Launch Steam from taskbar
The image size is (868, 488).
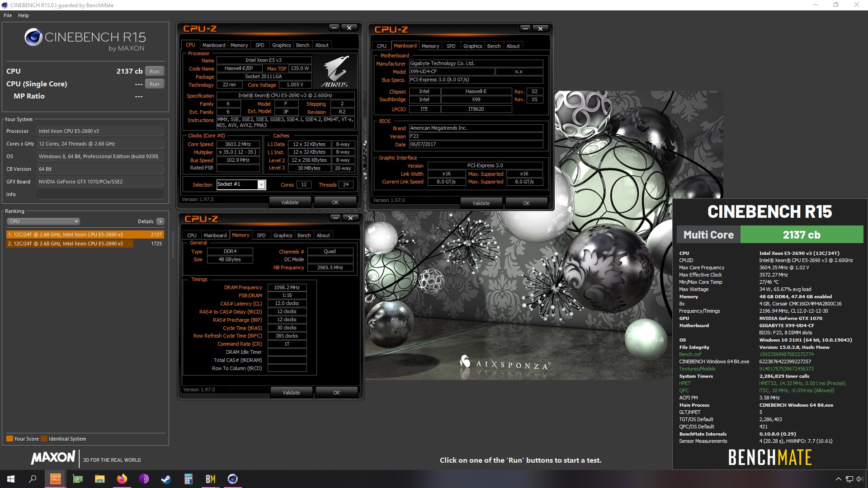[x=166, y=479]
